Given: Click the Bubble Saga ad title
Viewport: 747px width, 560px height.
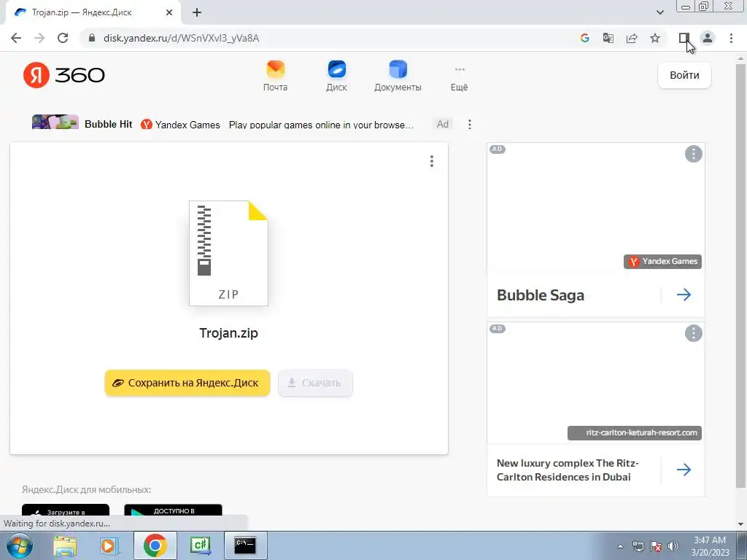Looking at the screenshot, I should click(541, 295).
